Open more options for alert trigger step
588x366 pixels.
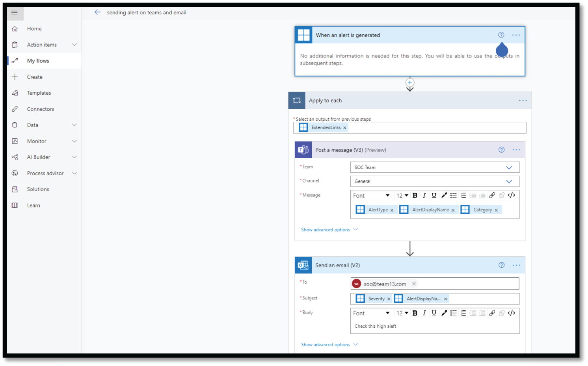point(516,35)
